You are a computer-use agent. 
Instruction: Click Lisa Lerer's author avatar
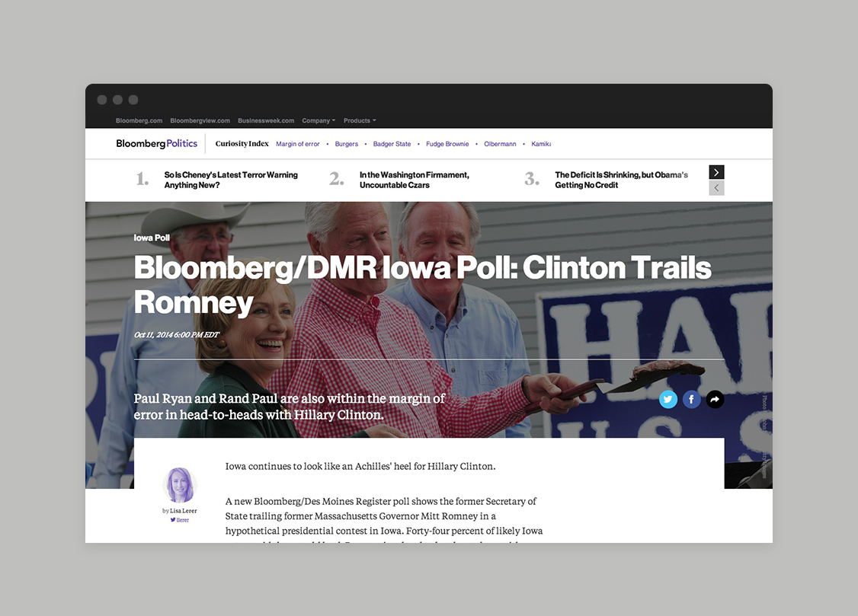click(181, 485)
